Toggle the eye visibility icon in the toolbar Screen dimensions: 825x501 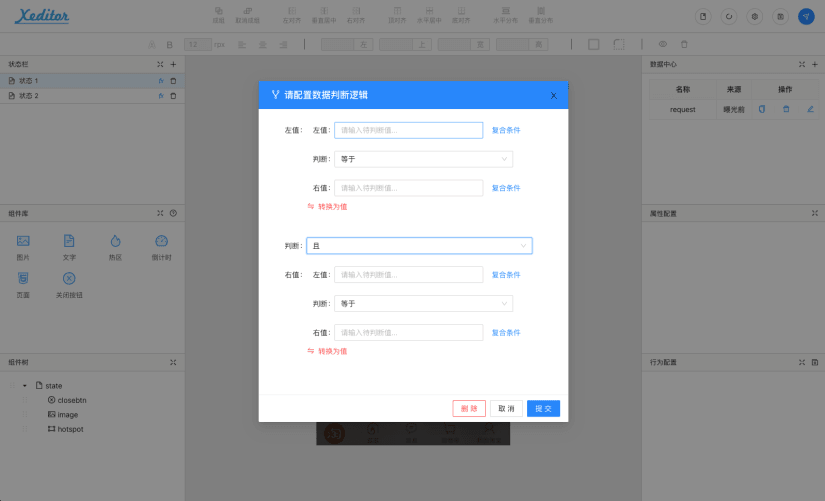(663, 44)
